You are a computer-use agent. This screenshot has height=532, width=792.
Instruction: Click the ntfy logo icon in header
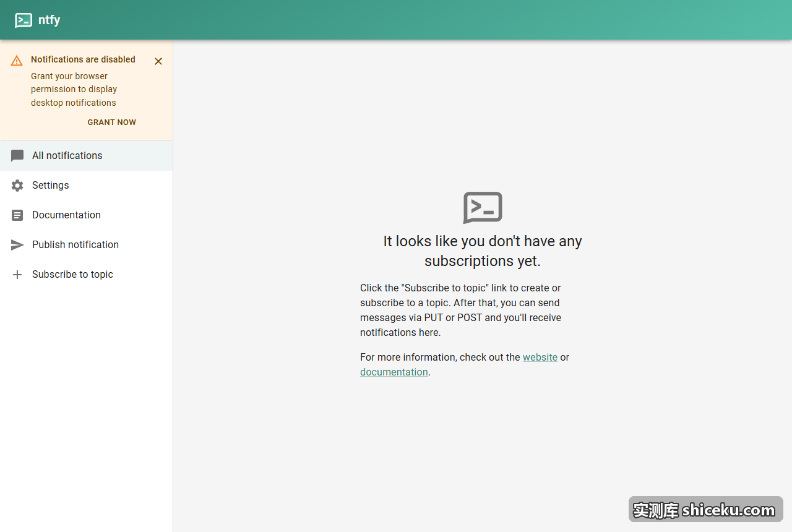click(x=24, y=20)
